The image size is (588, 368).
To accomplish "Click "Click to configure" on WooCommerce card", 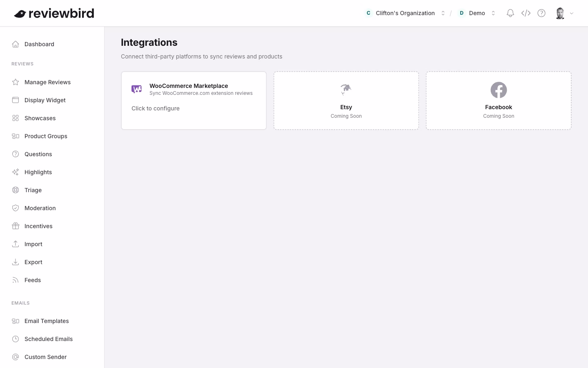I will 156,108.
